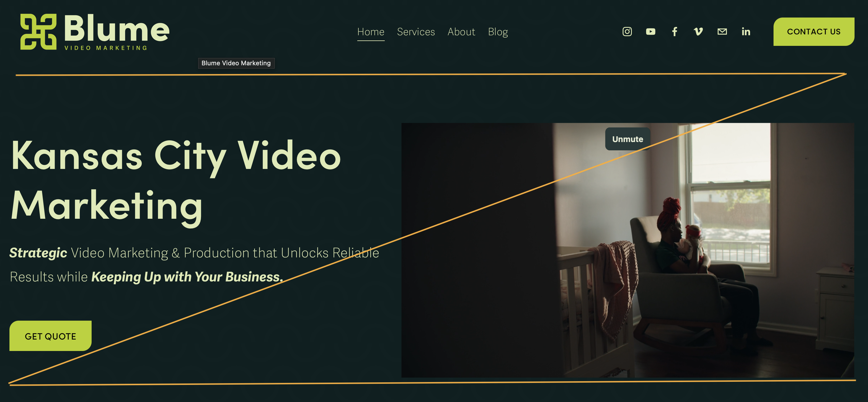
Task: Open the YouTube channel icon
Action: 651,32
